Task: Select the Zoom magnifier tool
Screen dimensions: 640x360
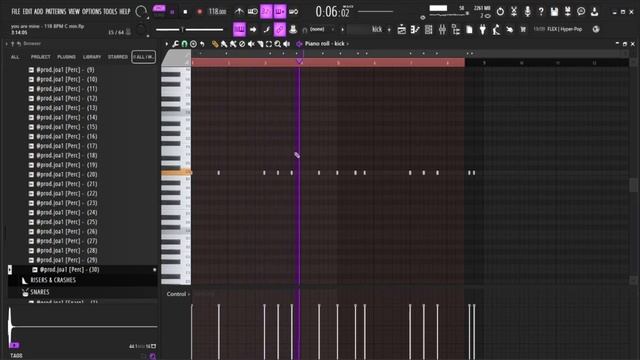Action: click(x=278, y=44)
